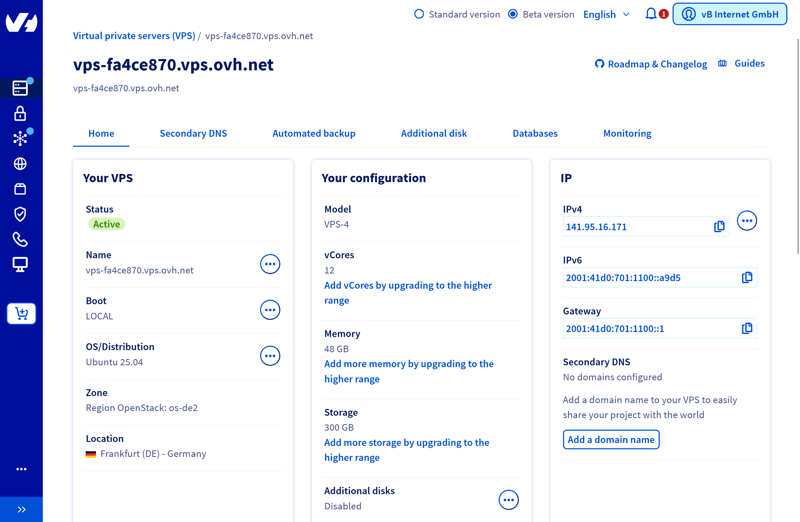Image resolution: width=800 pixels, height=522 pixels.
Task: Switch to the Monitoring tab
Action: click(x=627, y=133)
